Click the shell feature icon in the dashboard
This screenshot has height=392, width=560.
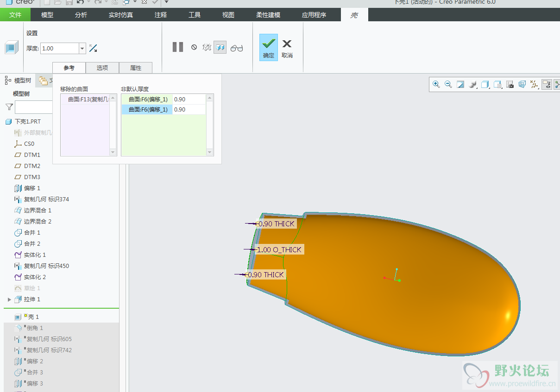[12, 48]
